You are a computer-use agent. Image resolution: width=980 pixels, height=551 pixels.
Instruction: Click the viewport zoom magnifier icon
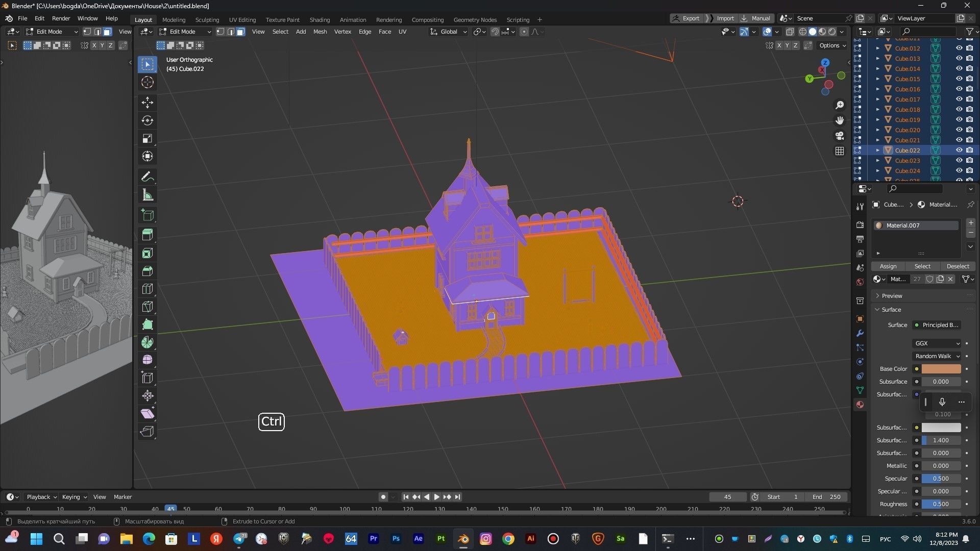[840, 105]
